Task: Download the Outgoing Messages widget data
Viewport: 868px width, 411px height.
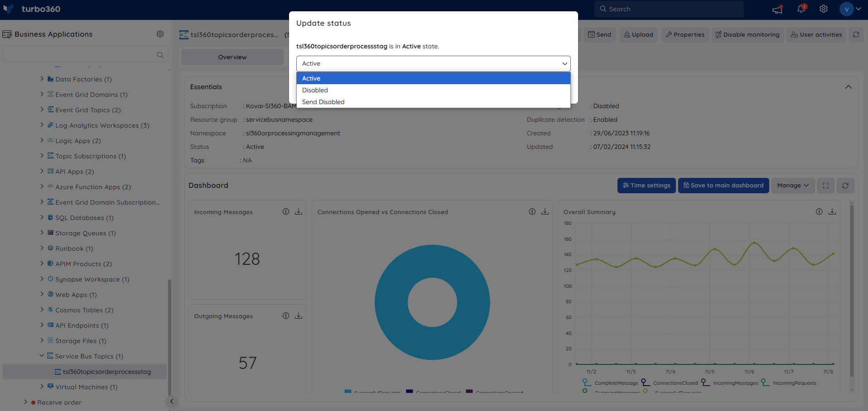Action: click(299, 315)
